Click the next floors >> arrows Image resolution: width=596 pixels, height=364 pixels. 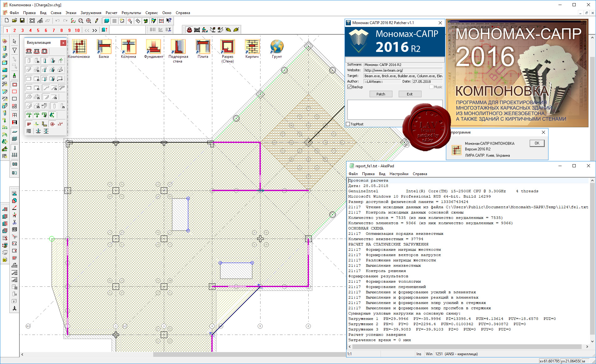[x=95, y=30]
